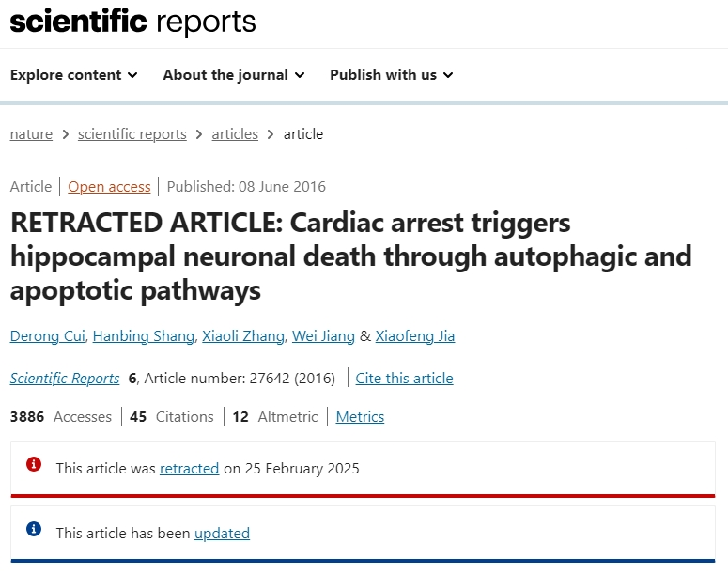Open scientific reports breadcrumb link
The width and height of the screenshot is (728, 574).
(x=132, y=134)
